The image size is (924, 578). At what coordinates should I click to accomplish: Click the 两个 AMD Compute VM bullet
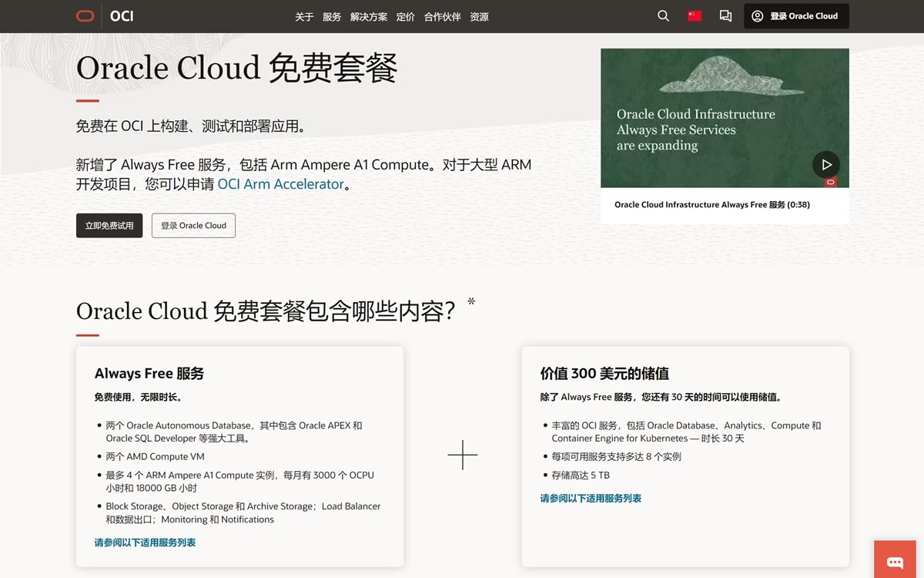[156, 457]
